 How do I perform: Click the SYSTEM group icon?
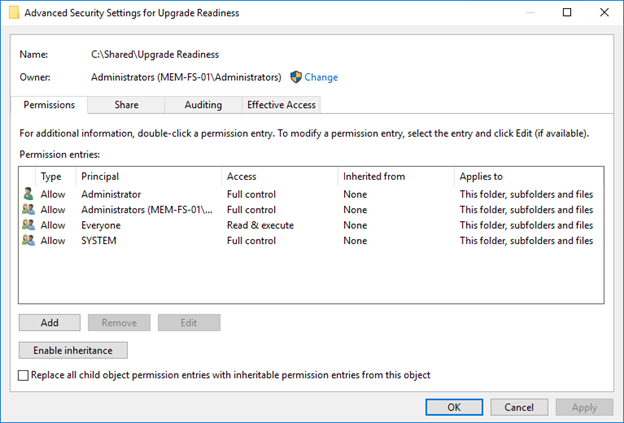pyautogui.click(x=27, y=241)
